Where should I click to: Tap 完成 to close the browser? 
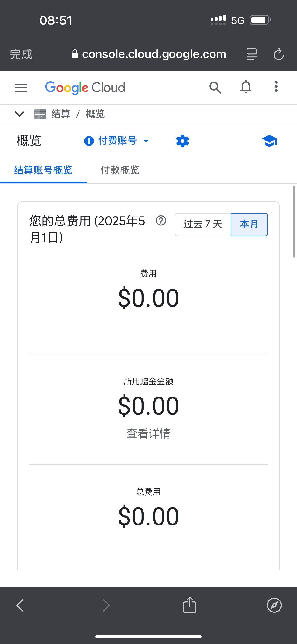21,54
